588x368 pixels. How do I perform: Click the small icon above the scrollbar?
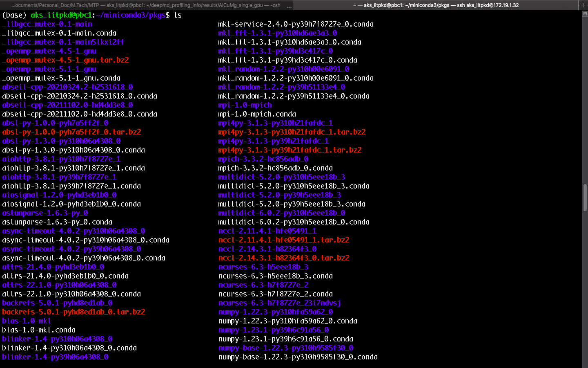click(x=585, y=13)
